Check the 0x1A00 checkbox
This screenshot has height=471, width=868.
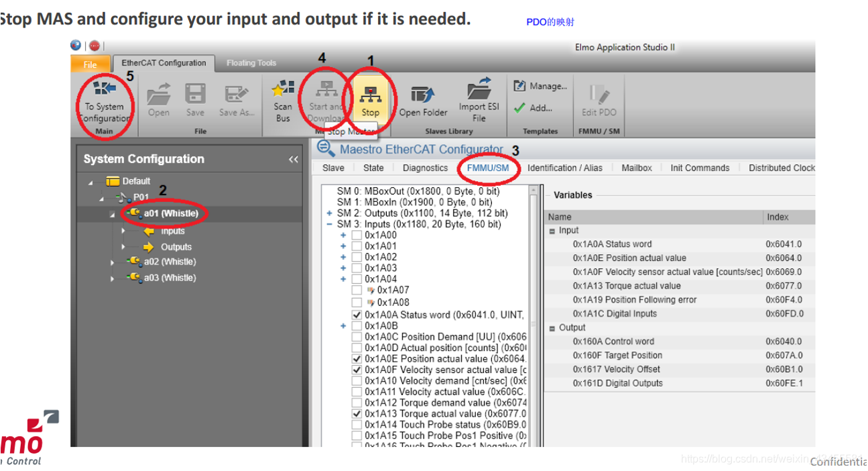357,235
